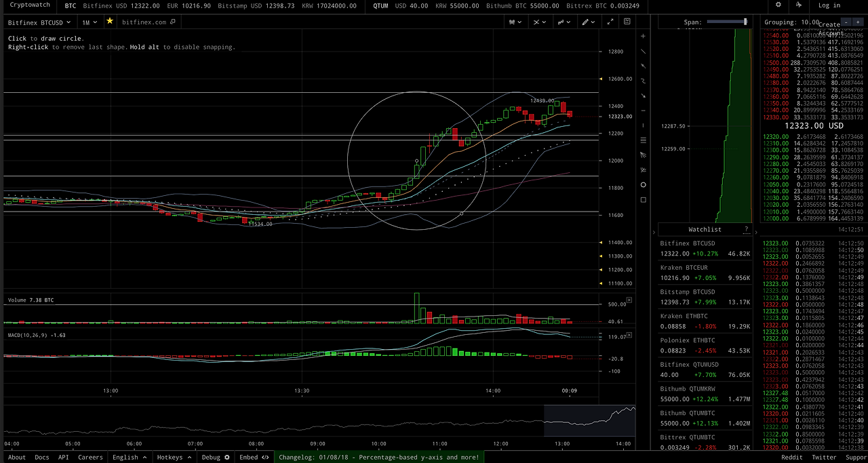Open the overlays dropdown
The height and width of the screenshot is (463, 868).
pos(540,22)
